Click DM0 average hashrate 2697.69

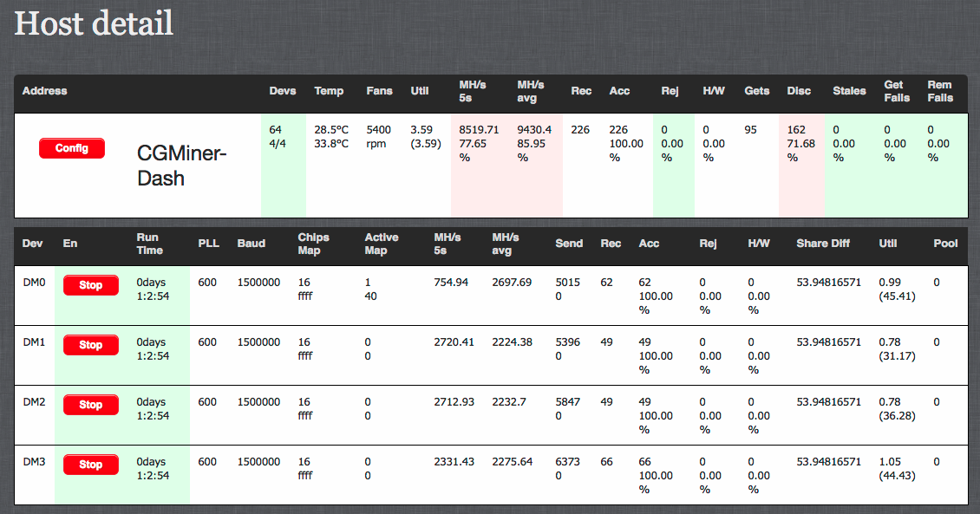(512, 283)
